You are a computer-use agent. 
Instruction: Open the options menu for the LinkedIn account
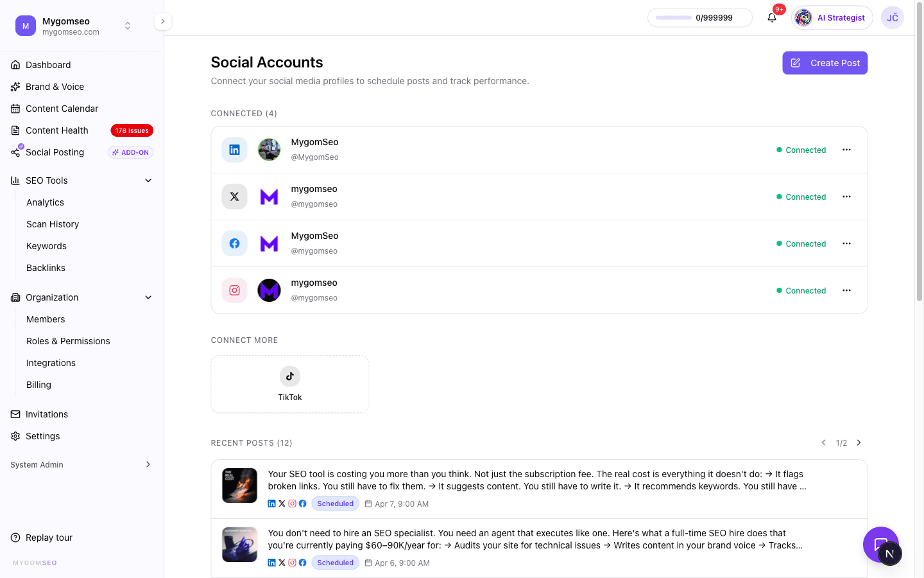coord(846,149)
